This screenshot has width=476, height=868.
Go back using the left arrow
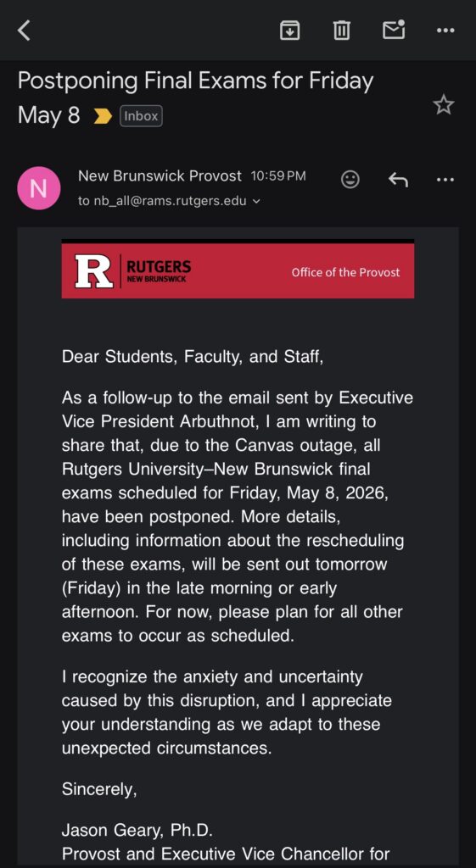click(x=23, y=31)
